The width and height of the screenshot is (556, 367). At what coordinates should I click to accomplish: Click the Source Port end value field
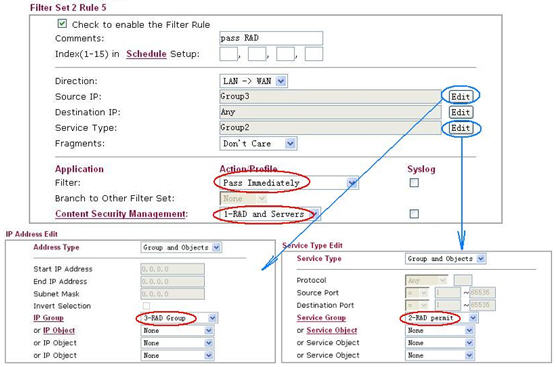[x=482, y=293]
